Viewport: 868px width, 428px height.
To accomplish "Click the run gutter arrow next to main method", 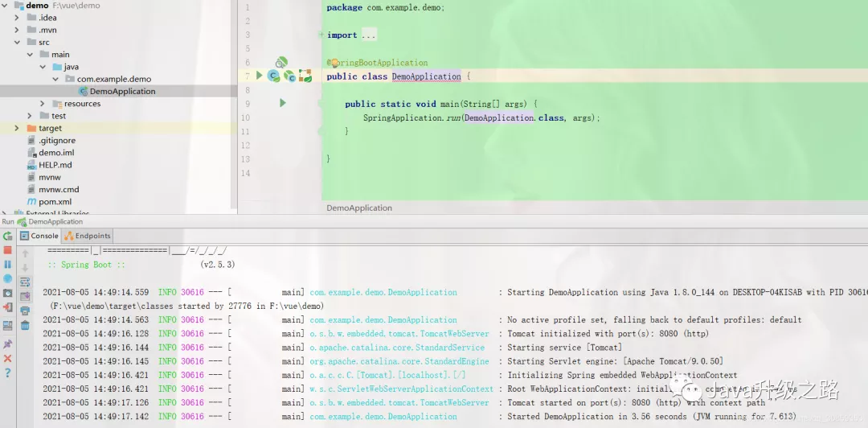I will (x=283, y=103).
